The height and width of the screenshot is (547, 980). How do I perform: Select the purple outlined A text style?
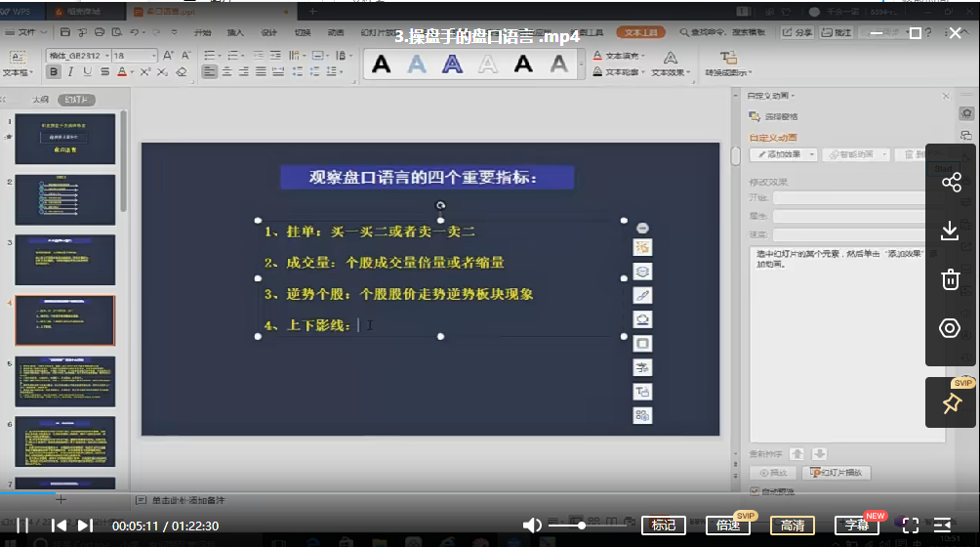[x=453, y=63]
